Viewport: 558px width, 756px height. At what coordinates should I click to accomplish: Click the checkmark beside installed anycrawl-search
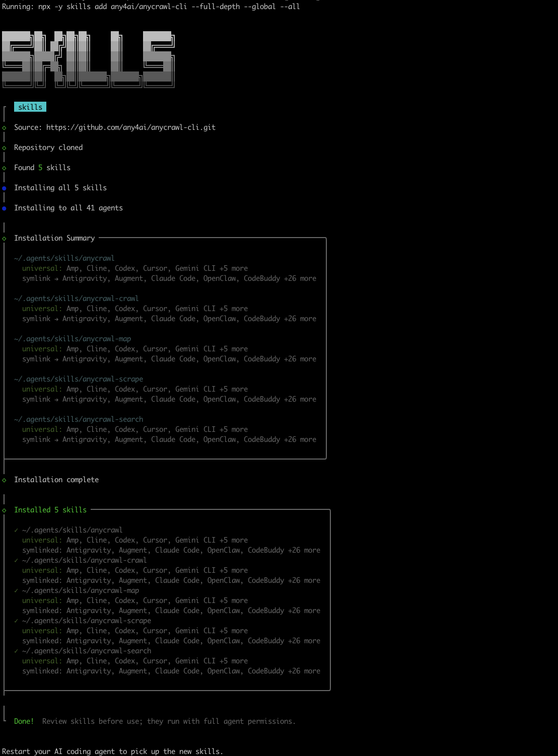coord(16,651)
